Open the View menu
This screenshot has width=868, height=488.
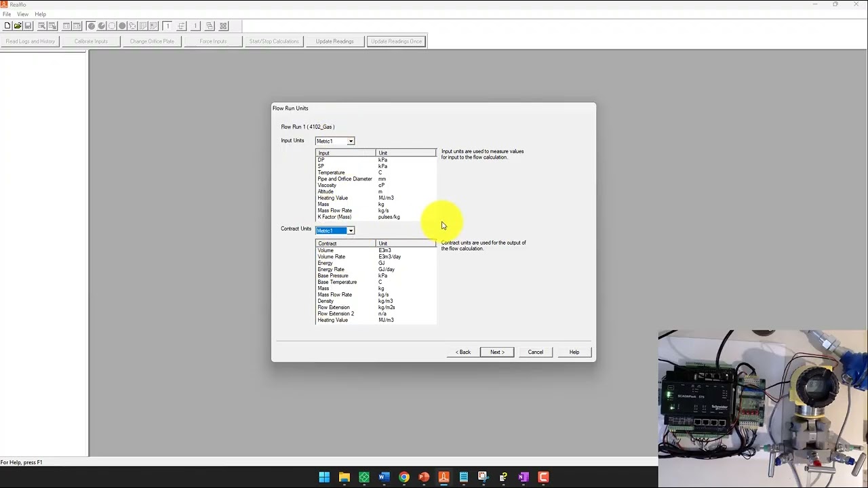click(23, 14)
